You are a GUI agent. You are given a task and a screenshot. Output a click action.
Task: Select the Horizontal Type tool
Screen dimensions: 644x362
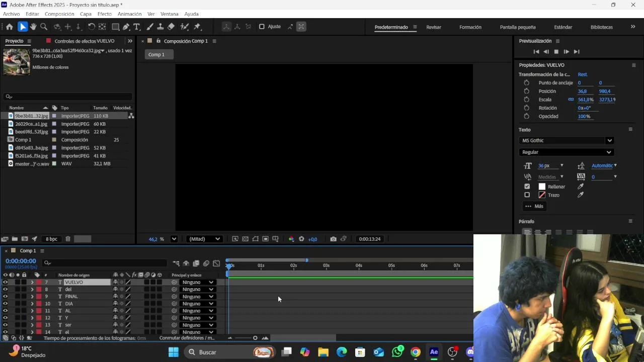pos(136,27)
